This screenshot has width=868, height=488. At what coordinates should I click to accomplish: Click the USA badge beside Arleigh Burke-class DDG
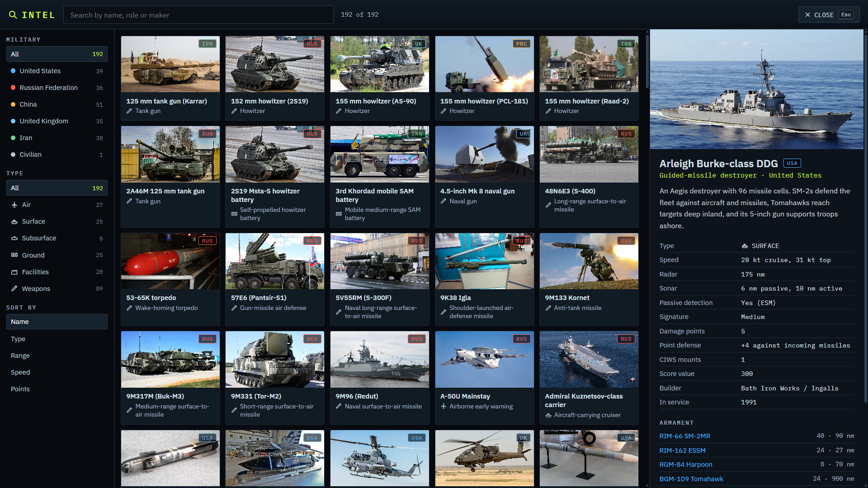(x=792, y=164)
